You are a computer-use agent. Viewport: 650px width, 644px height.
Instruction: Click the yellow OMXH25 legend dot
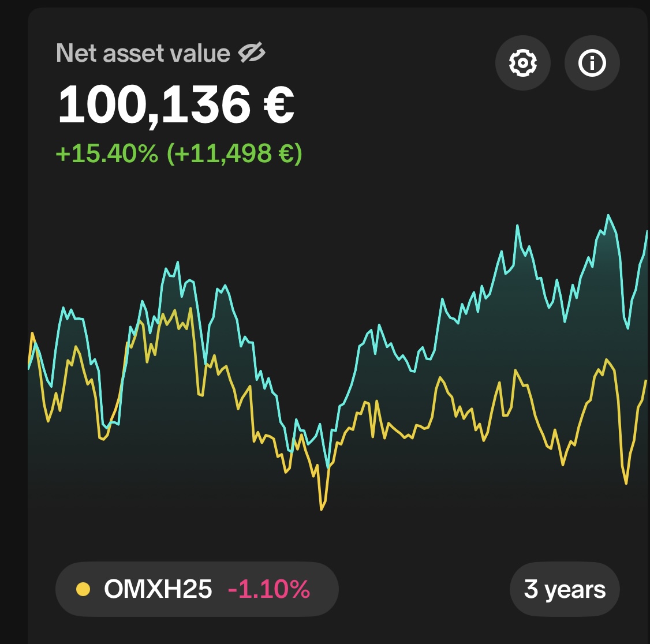pos(83,589)
